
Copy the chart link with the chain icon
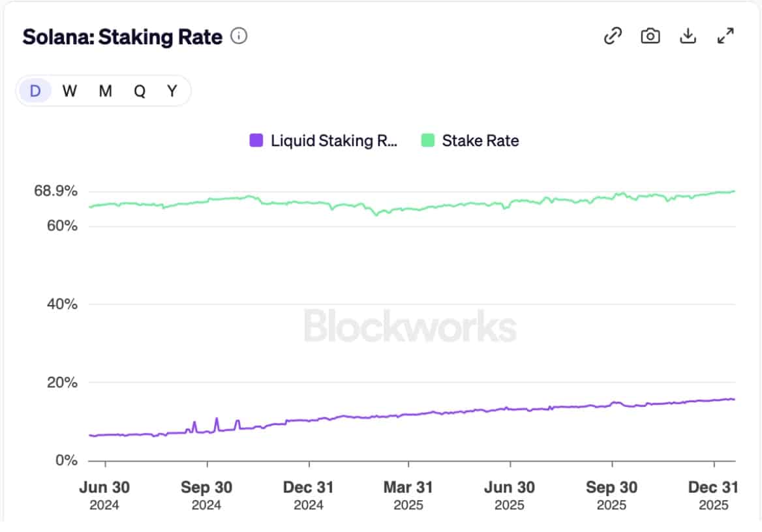pos(613,37)
